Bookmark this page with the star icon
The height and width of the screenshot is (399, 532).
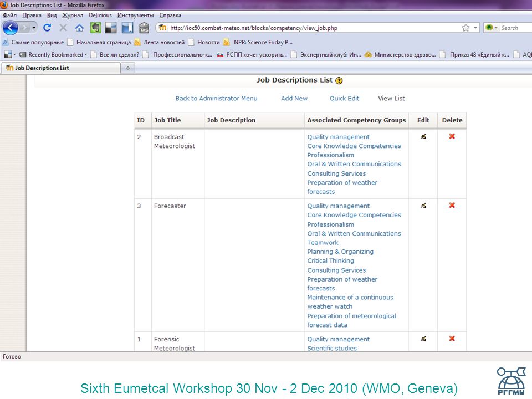465,28
